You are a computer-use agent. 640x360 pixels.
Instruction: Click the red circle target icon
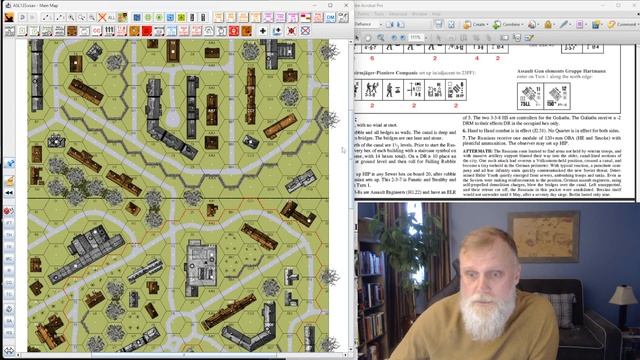[x=234, y=31]
